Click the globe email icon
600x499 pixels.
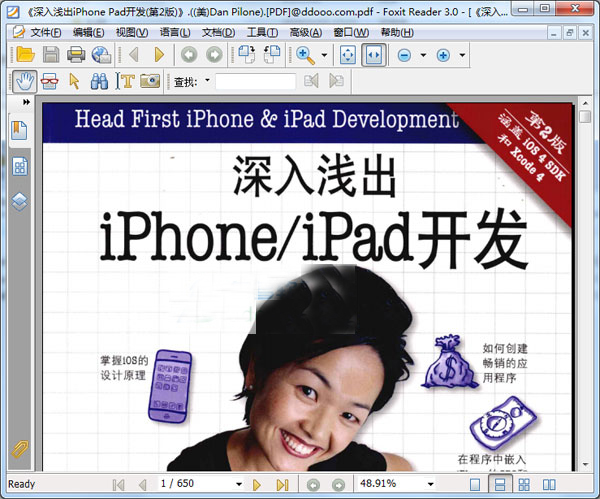[x=101, y=55]
